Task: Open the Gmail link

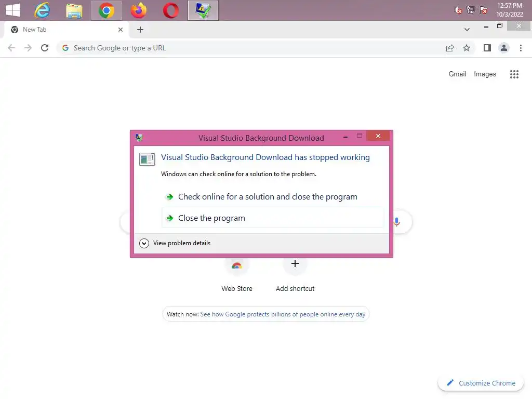Action: 457,74
